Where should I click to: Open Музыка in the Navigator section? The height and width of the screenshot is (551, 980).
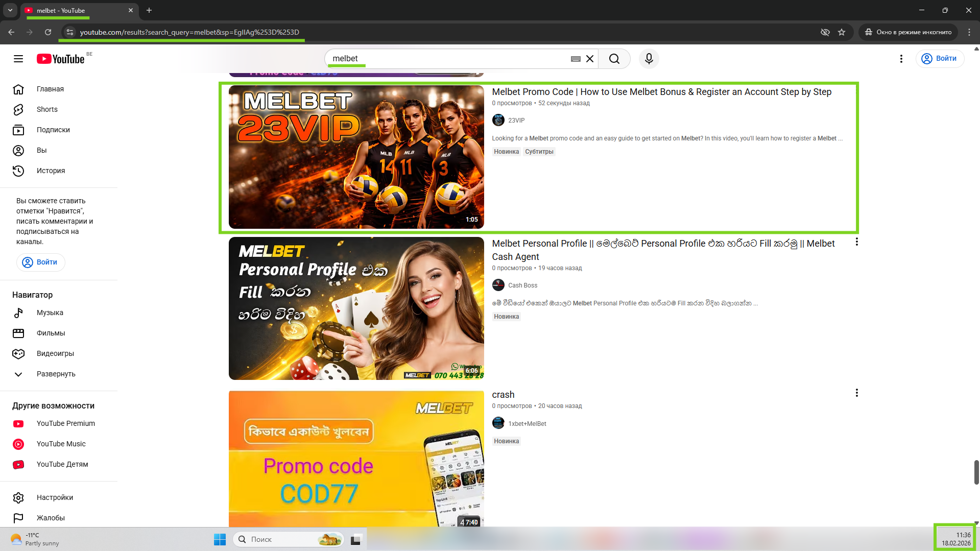click(x=59, y=313)
